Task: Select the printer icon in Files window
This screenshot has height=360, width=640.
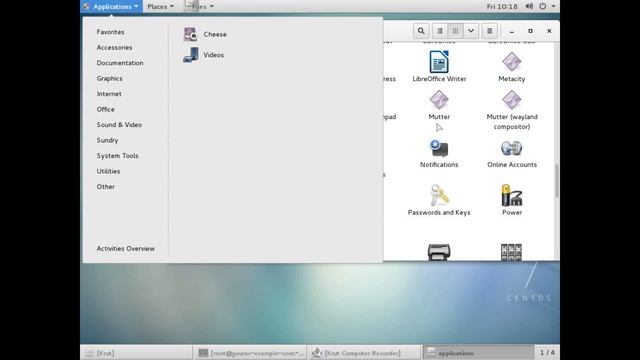Action: (439, 252)
